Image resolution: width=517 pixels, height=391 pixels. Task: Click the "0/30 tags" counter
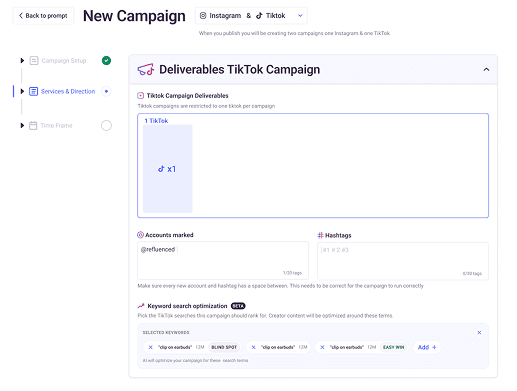[x=472, y=274]
